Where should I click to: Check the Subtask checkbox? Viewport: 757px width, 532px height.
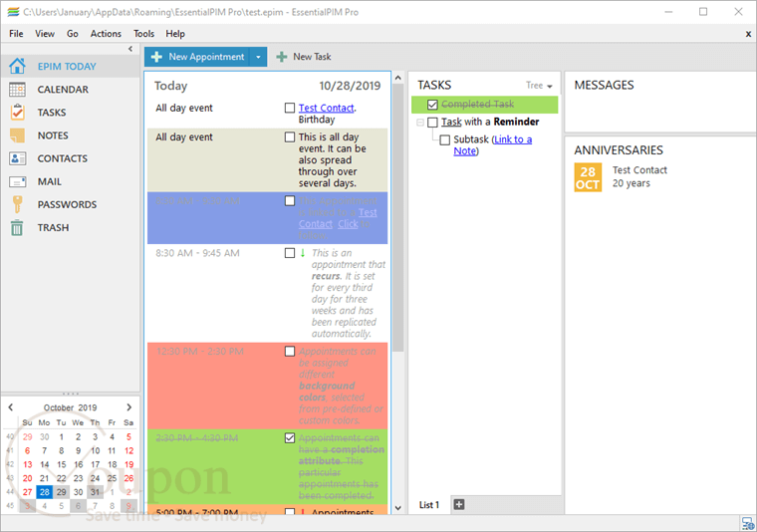point(444,140)
